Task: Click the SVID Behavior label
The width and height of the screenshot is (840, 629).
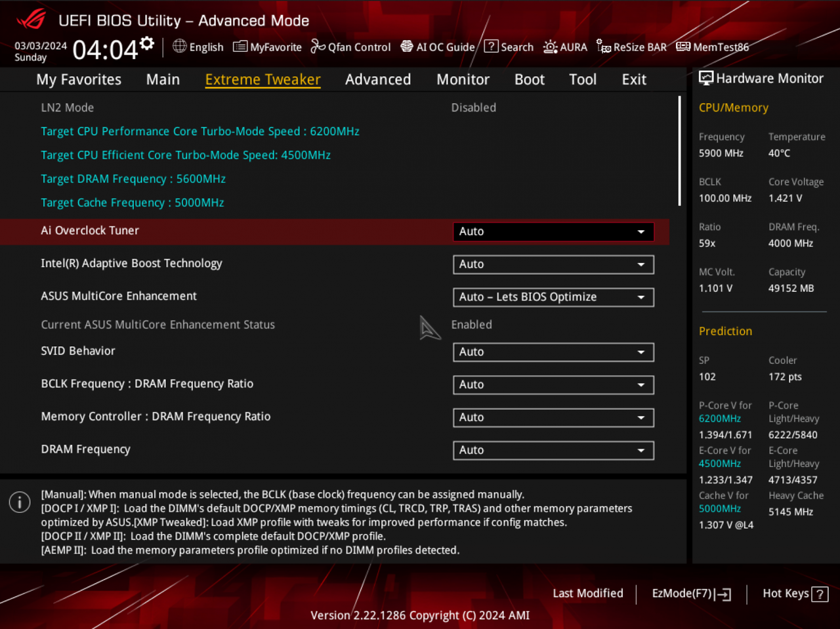Action: (78, 351)
